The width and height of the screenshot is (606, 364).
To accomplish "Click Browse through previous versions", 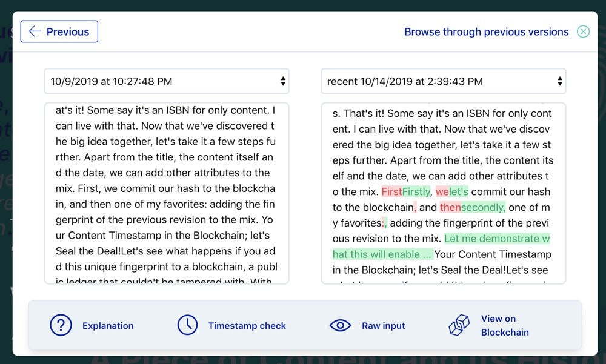I will [x=486, y=31].
